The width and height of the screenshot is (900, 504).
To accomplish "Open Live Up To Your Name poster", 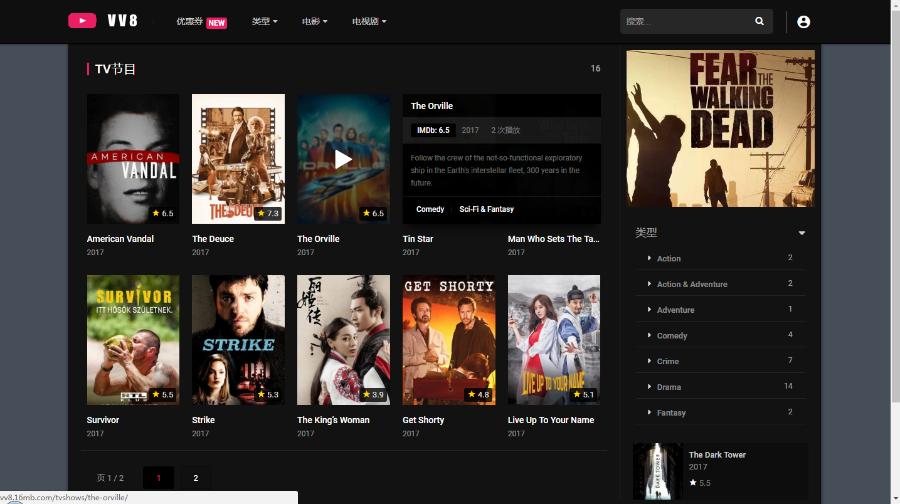I will click(x=554, y=340).
